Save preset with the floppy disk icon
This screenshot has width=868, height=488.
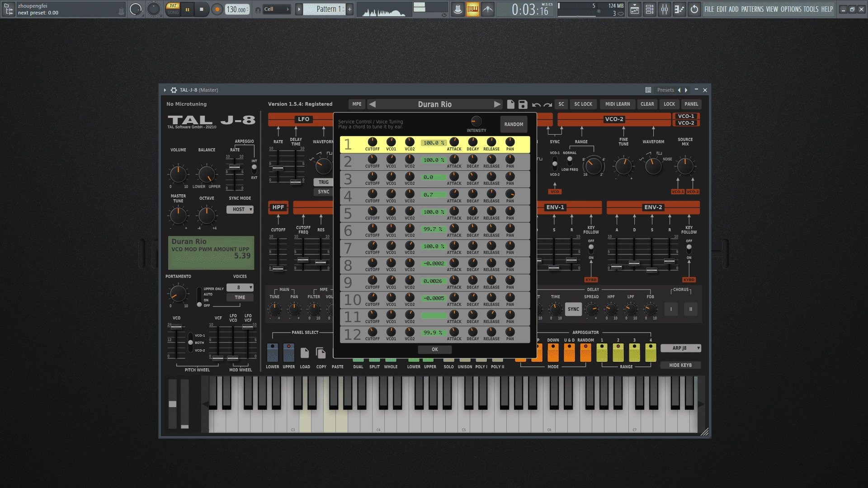pyautogui.click(x=523, y=104)
